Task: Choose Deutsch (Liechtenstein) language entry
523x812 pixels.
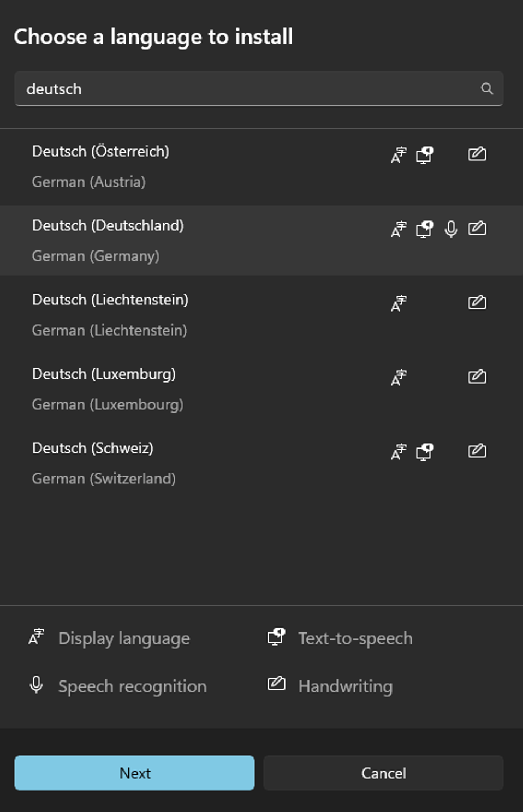Action: pos(261,314)
